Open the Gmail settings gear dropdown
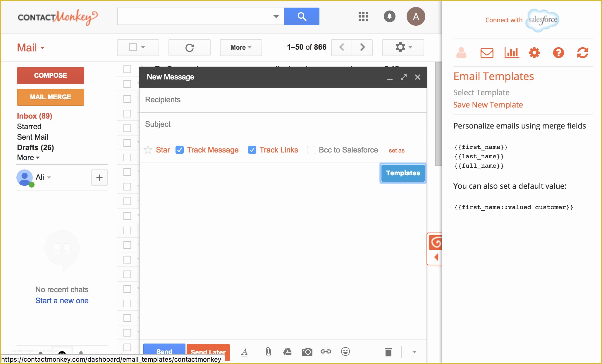This screenshot has width=602, height=364. (x=403, y=47)
